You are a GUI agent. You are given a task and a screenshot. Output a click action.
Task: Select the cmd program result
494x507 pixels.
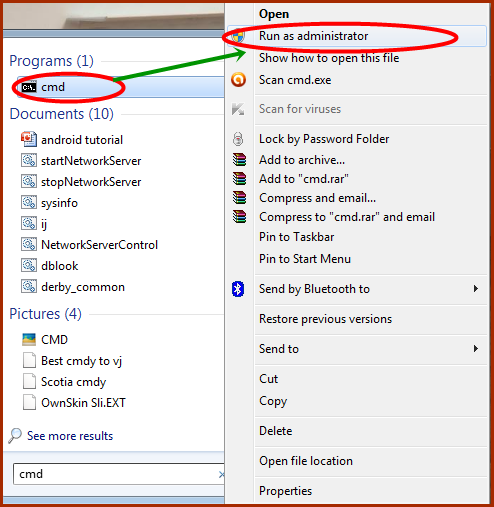coord(121,87)
